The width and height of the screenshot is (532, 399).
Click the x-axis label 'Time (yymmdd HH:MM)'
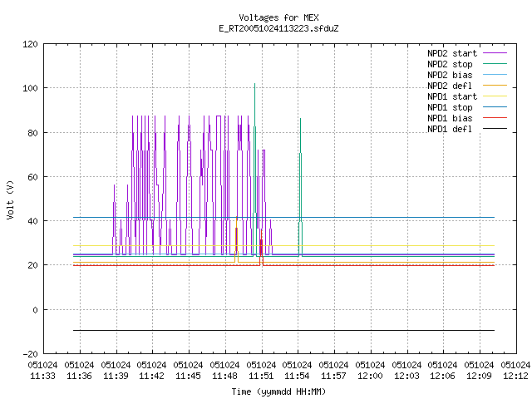(278, 392)
